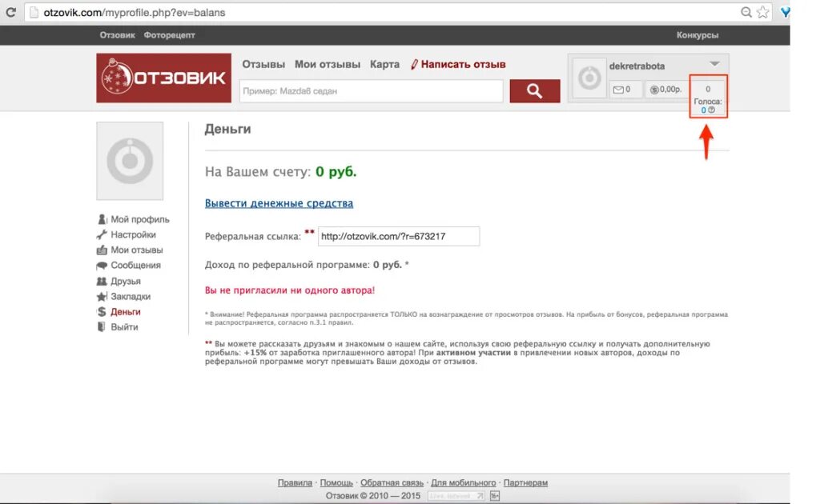Open 'Конкурсы' in the top bar
820x504 pixels.
(x=697, y=35)
